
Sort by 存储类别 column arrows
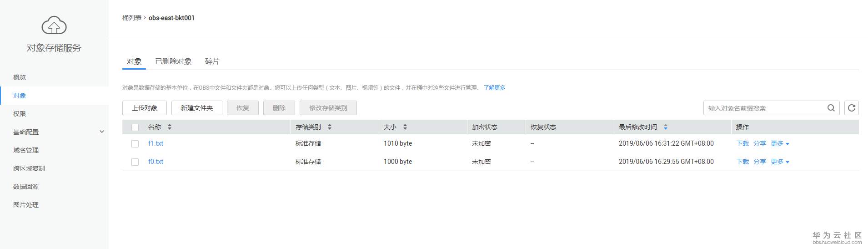click(x=330, y=127)
